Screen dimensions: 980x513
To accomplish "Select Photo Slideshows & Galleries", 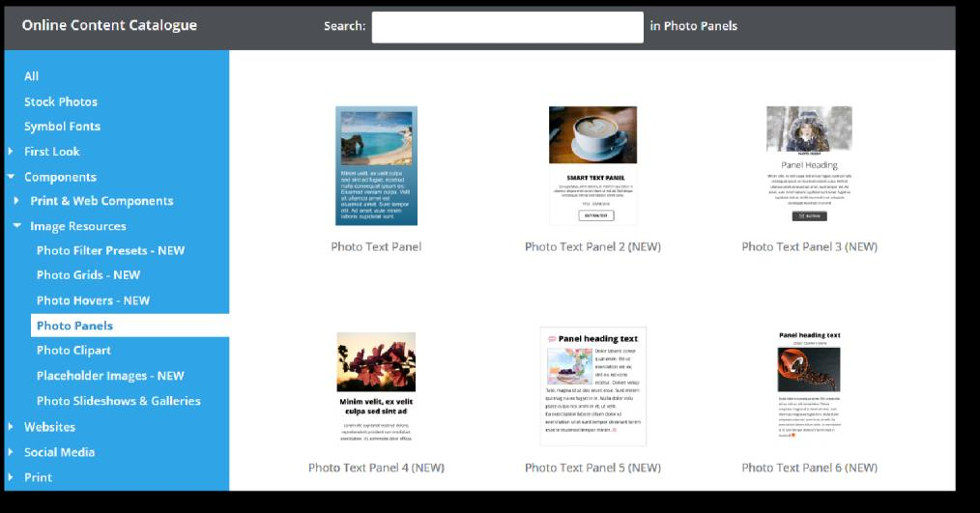I will coord(119,401).
